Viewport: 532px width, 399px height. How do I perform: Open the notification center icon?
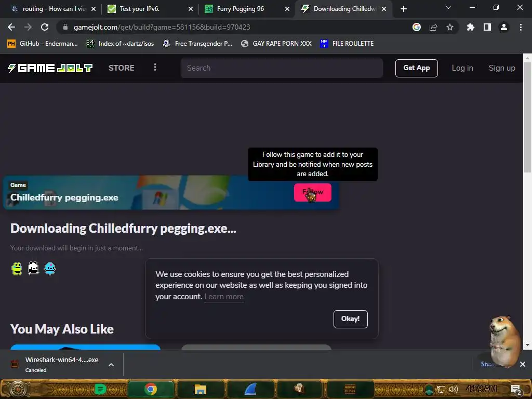(x=516, y=390)
